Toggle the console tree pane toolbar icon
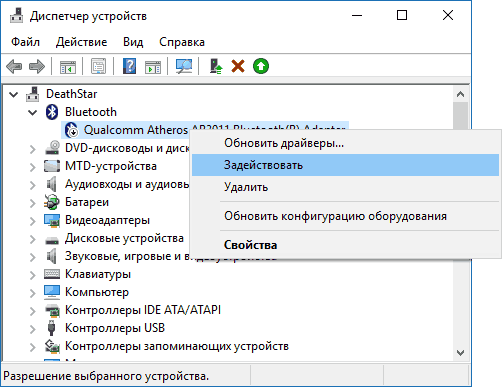Image resolution: width=502 pixels, height=387 pixels. click(x=68, y=66)
